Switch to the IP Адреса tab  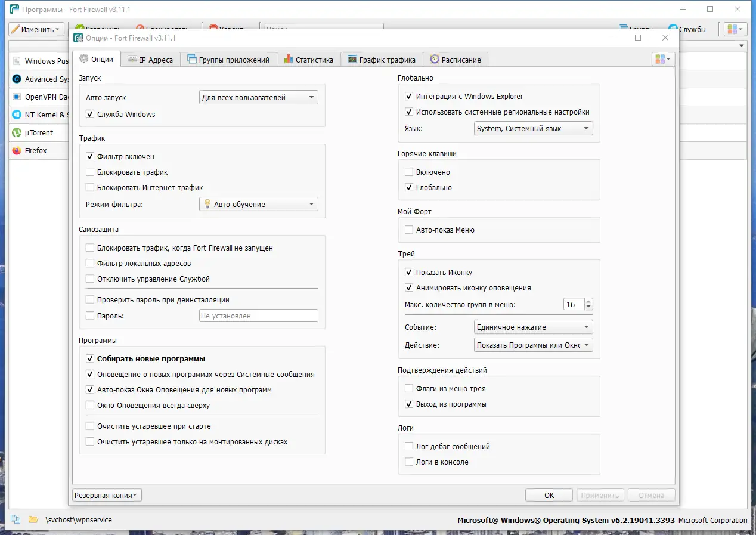coord(151,60)
